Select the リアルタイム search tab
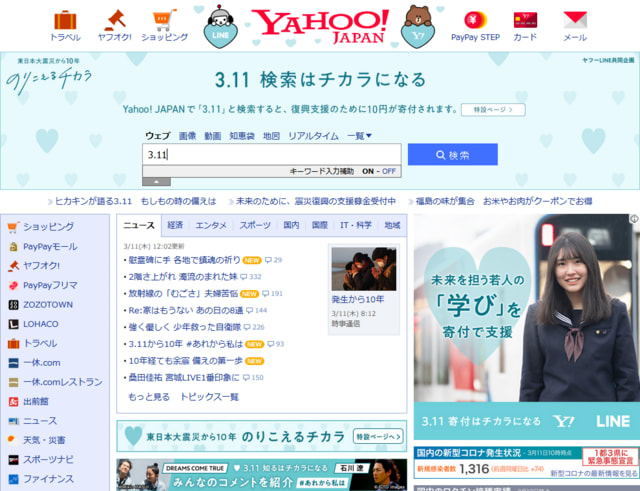The image size is (640, 491). point(313,136)
